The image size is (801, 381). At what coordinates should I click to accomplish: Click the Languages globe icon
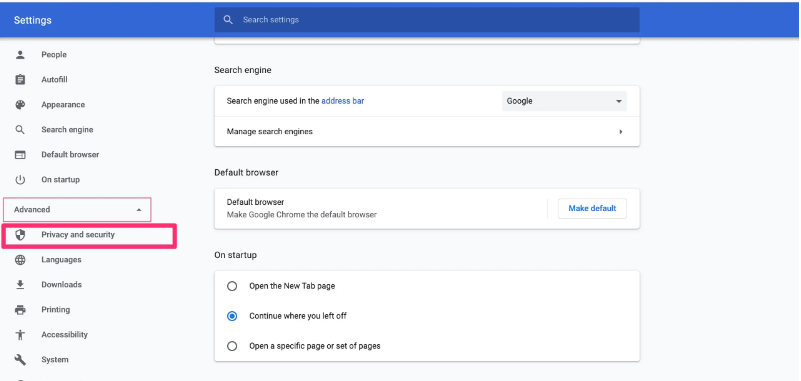coord(20,260)
